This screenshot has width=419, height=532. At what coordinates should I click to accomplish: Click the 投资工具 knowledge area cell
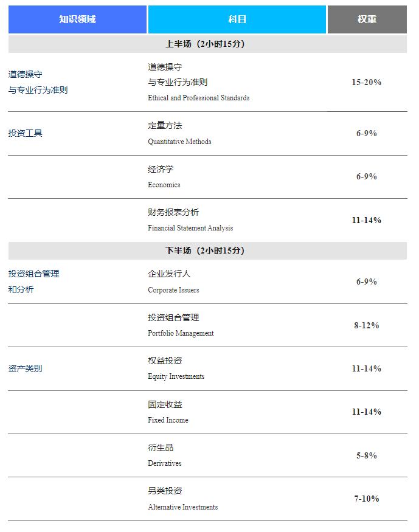(x=26, y=133)
